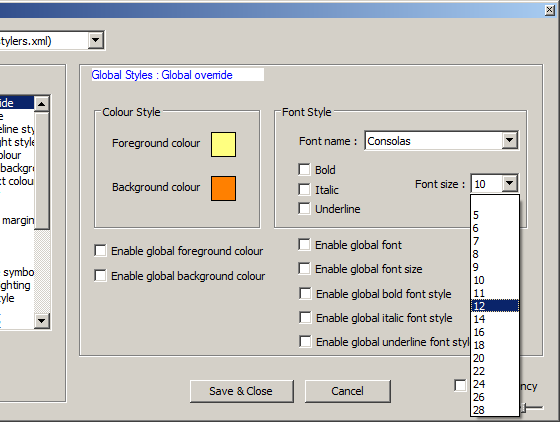Select font size 10 in list
Viewport: 560px width, 422px height.
495,280
